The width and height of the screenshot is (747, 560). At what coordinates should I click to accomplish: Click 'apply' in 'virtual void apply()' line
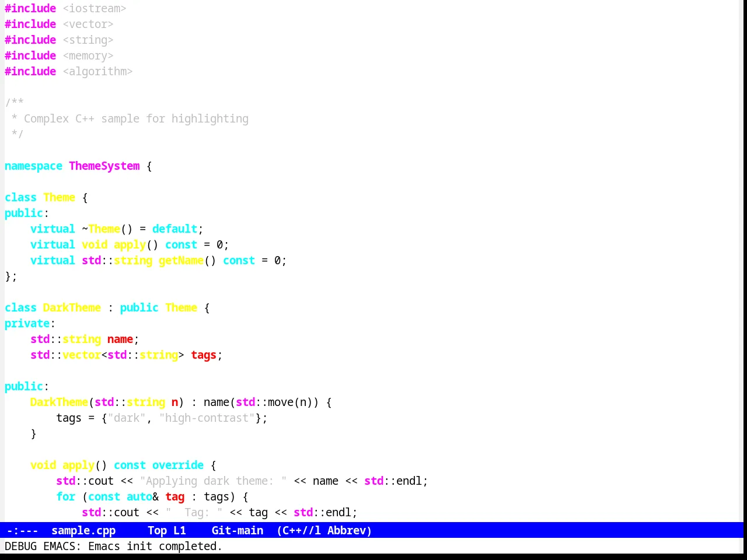tap(130, 244)
